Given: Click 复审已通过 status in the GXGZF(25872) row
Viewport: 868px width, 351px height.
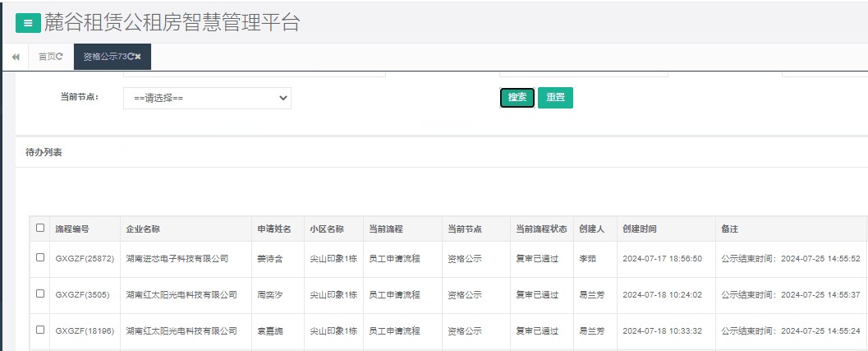Looking at the screenshot, I should [537, 259].
